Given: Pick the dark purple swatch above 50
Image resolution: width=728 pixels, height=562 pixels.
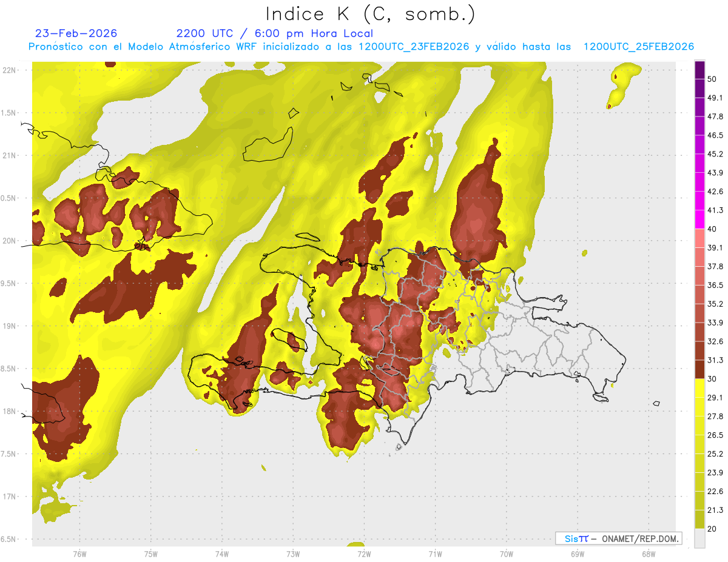Looking at the screenshot, I should coord(699,70).
